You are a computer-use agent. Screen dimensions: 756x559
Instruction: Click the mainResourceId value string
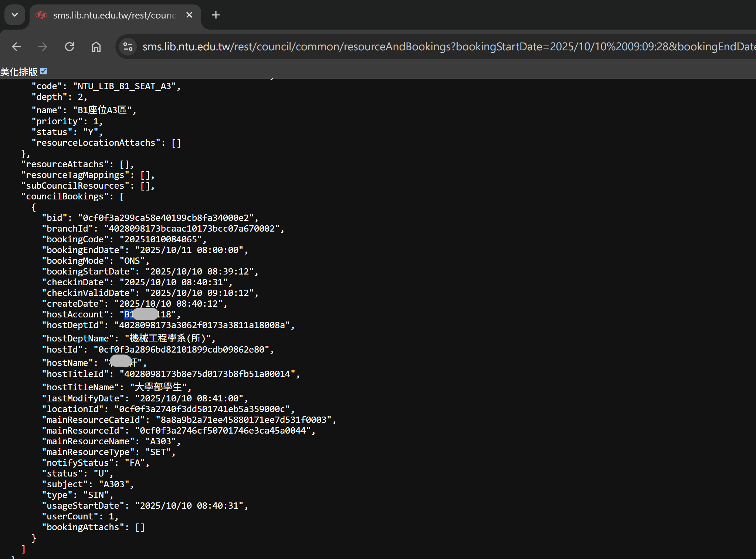pos(223,431)
